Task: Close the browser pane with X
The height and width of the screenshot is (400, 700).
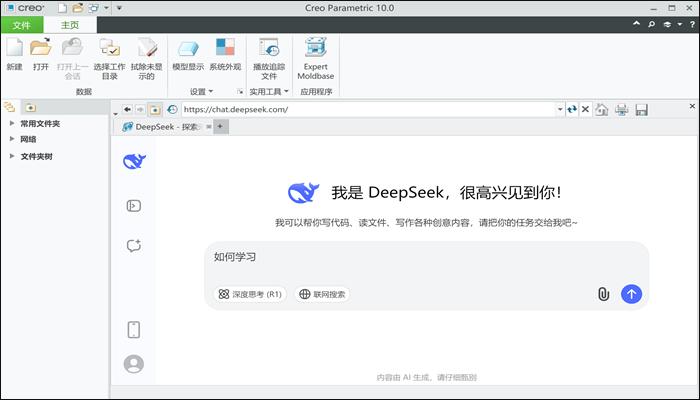Action: [x=692, y=106]
